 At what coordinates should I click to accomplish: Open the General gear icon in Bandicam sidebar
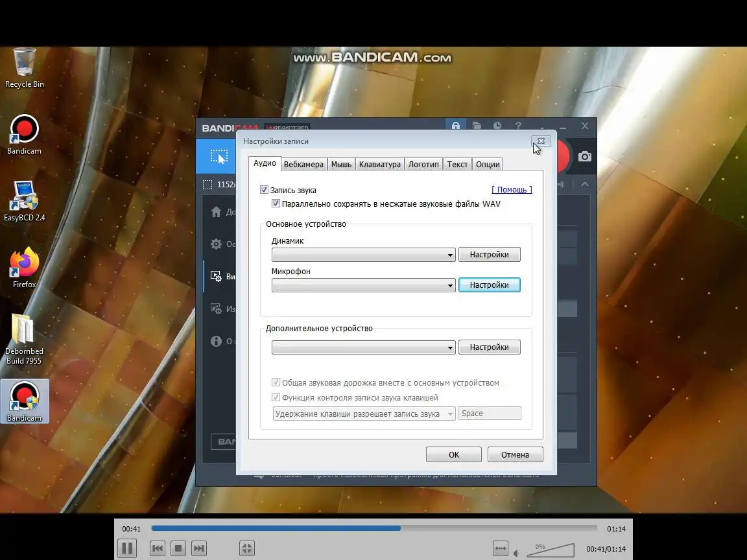click(x=217, y=244)
